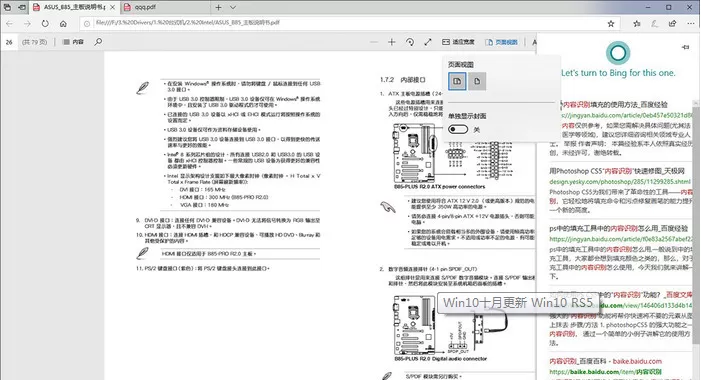Search within the PDF document
The image size is (701, 380).
98,42
